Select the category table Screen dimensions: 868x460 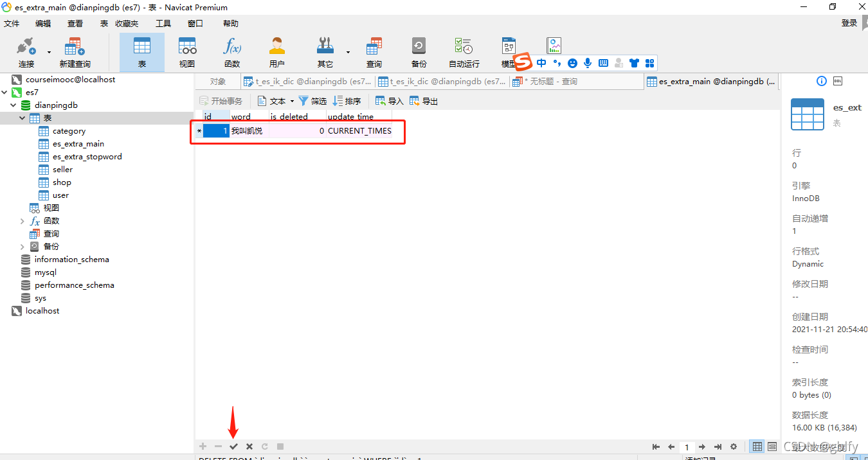pos(69,131)
